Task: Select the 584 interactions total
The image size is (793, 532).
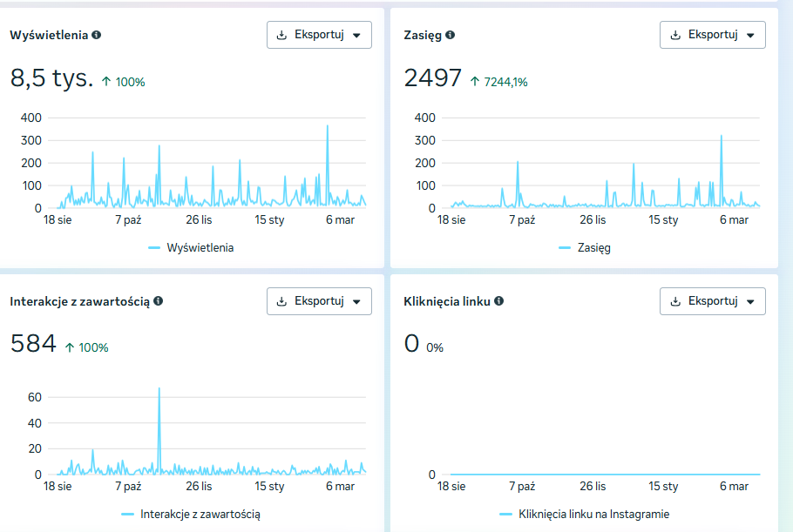Action: [33, 344]
